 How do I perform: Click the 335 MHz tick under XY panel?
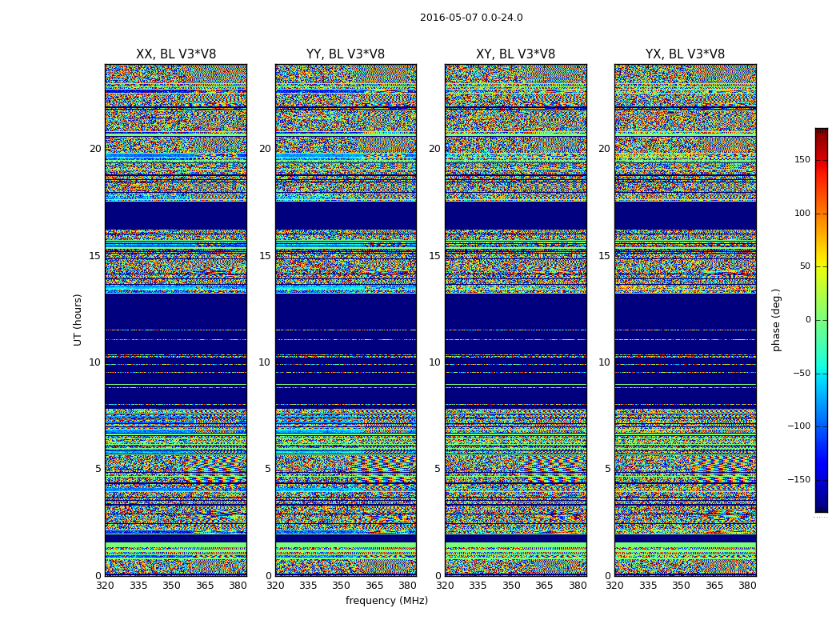click(478, 586)
